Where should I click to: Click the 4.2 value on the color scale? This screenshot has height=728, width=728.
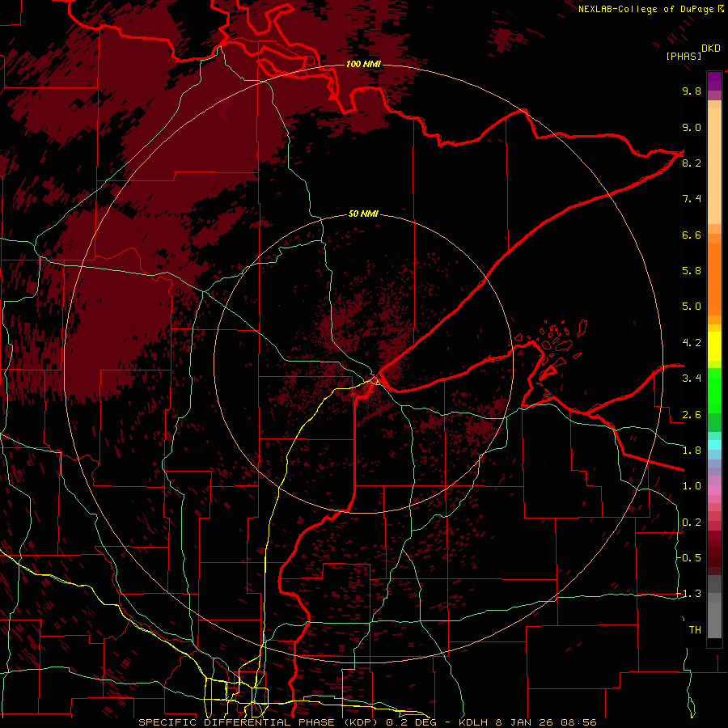692,343
